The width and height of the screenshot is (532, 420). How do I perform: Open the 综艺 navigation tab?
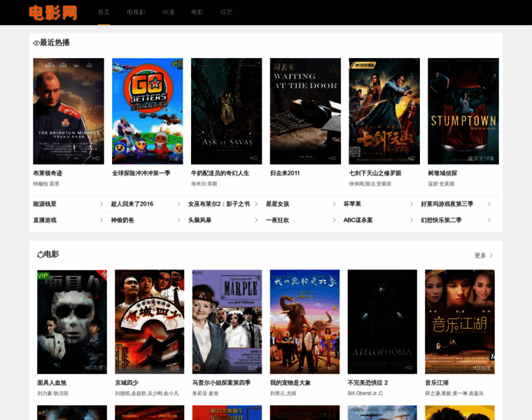[226, 12]
